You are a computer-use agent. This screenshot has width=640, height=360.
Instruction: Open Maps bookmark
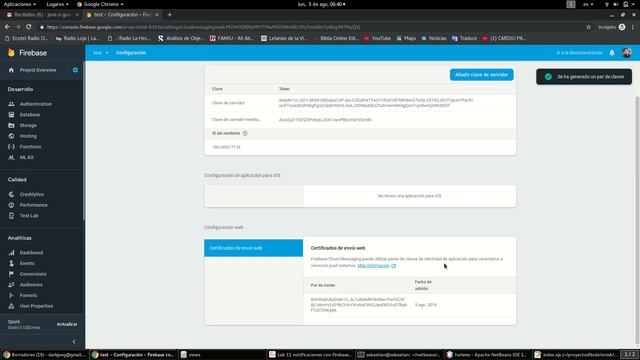(406, 38)
